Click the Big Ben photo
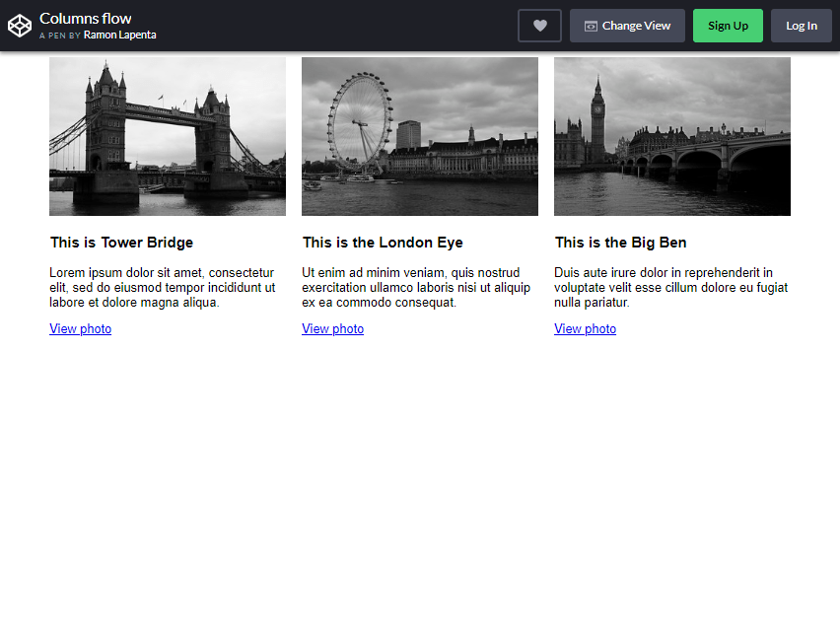Image resolution: width=840 pixels, height=631 pixels. (671, 136)
